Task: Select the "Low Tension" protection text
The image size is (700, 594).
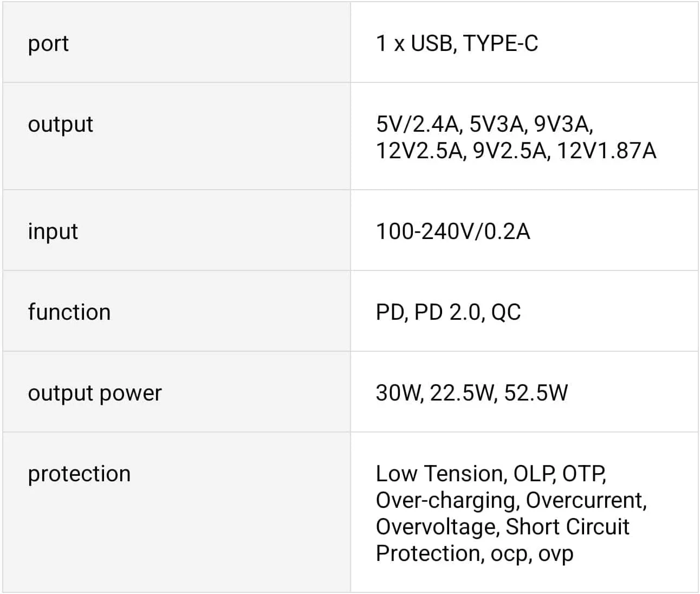Action: click(440, 474)
